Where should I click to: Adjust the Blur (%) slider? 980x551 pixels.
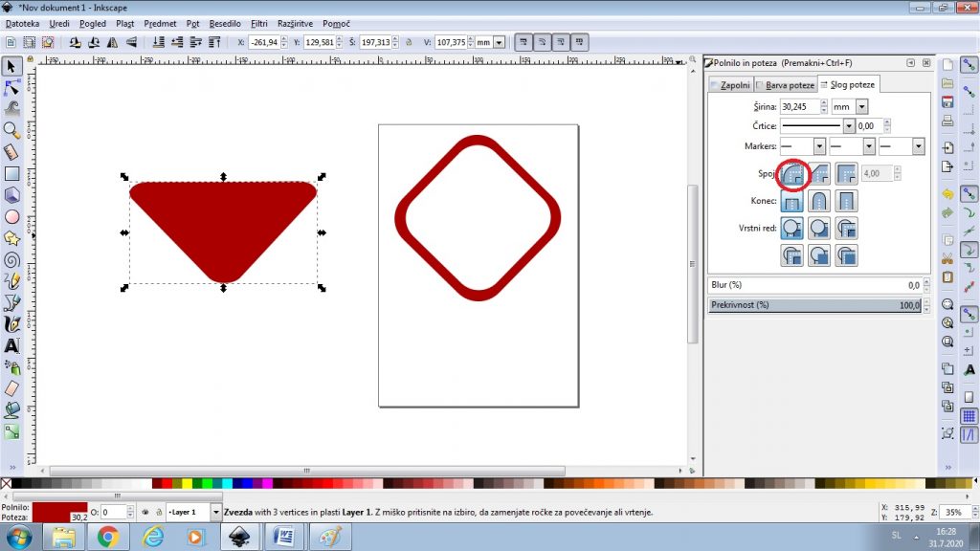click(x=814, y=285)
